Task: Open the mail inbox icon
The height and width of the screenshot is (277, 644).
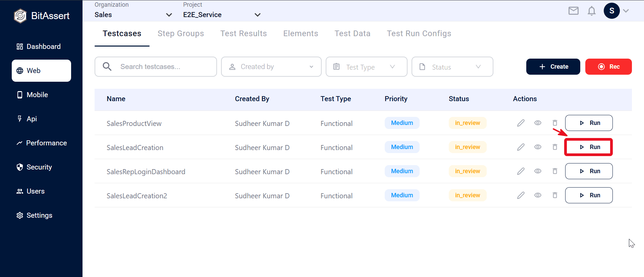Action: (574, 11)
